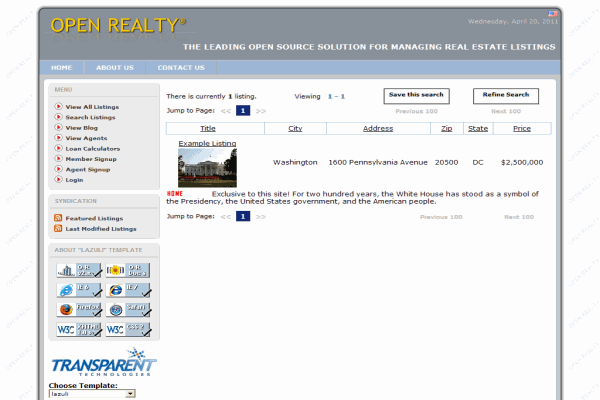The image size is (600, 400).
Task: Click the W3C CSS 2 validation badge
Action: tap(128, 329)
